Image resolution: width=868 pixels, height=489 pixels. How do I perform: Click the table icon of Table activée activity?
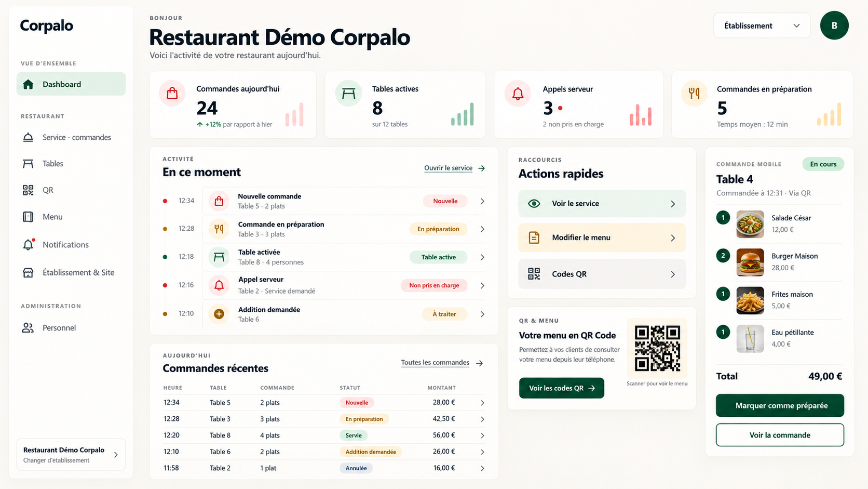219,257
